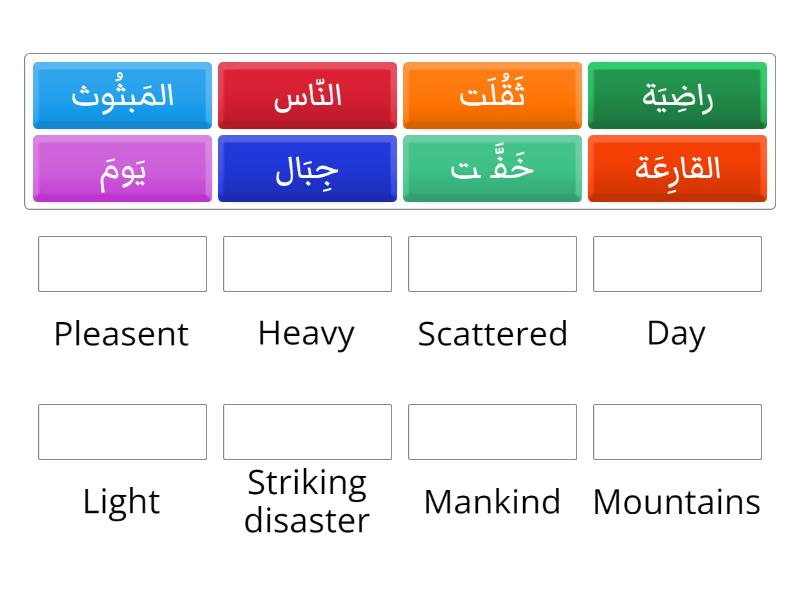The width and height of the screenshot is (800, 600).
Task: Click the empty box above Pleasent
Action: click(122, 264)
